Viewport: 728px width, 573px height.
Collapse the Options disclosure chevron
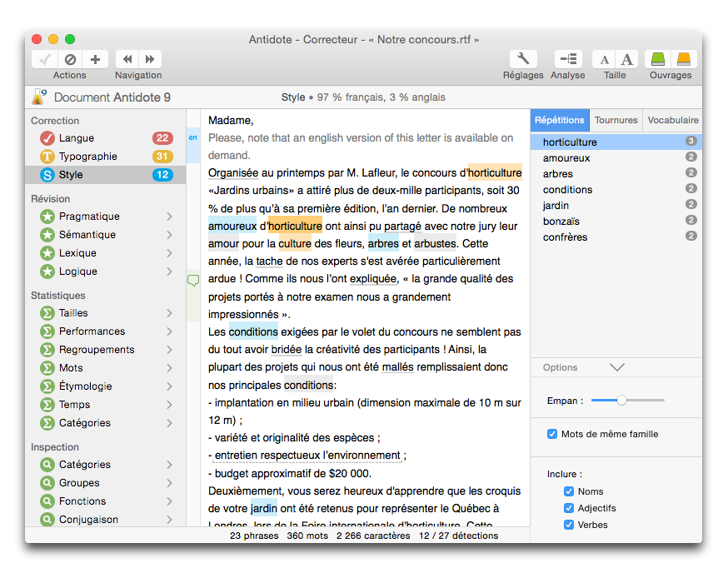click(616, 367)
